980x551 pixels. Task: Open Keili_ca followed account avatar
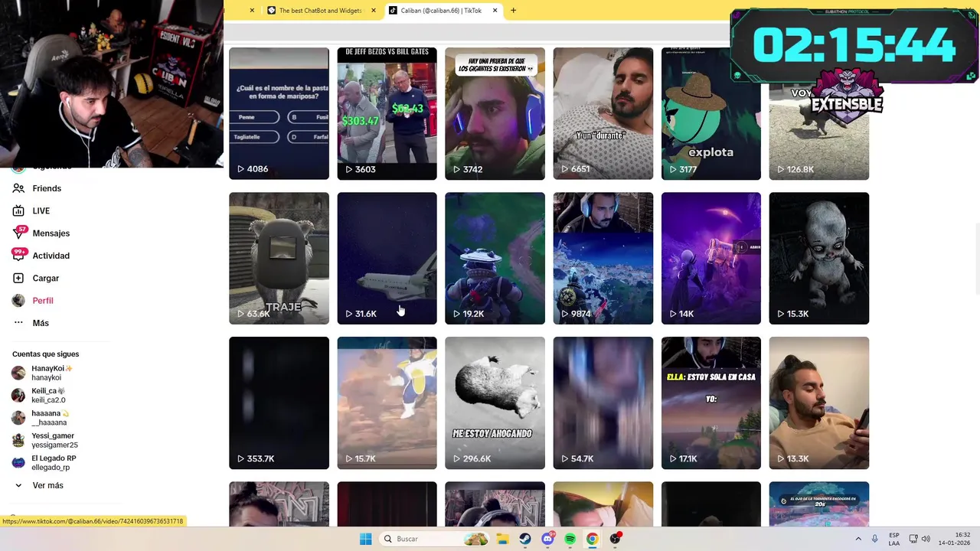tap(18, 395)
